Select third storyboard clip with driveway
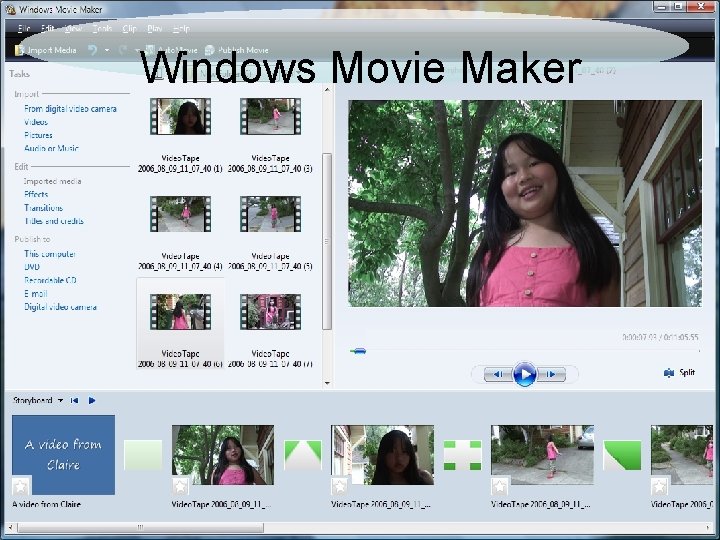Image resolution: width=720 pixels, height=540 pixels. pyautogui.click(x=542, y=455)
